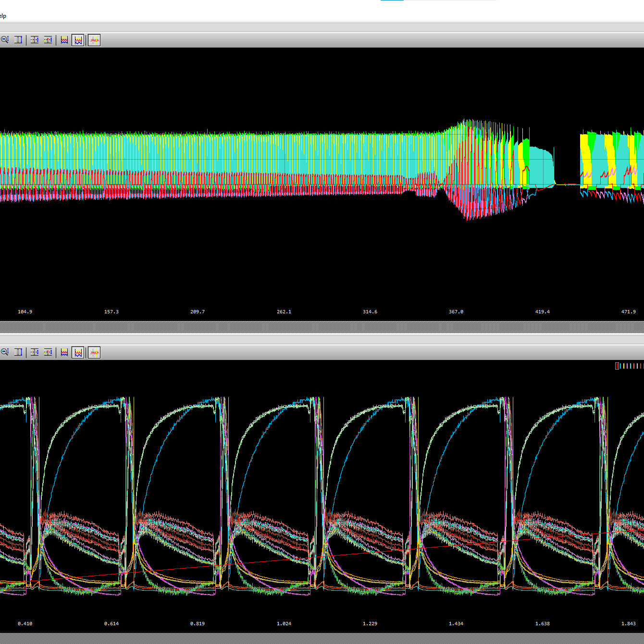Click the 0.410 time label on lower graph
644x644 pixels.
coord(25,623)
